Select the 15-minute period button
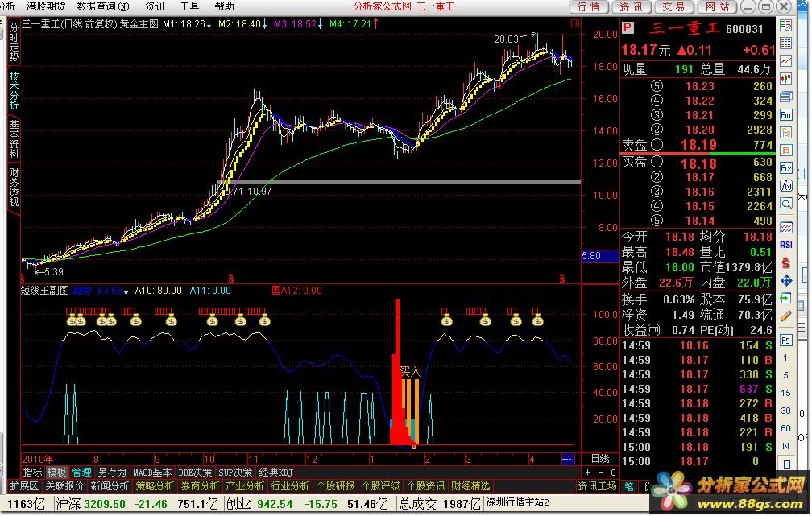This screenshot has width=812, height=516. 786,393
